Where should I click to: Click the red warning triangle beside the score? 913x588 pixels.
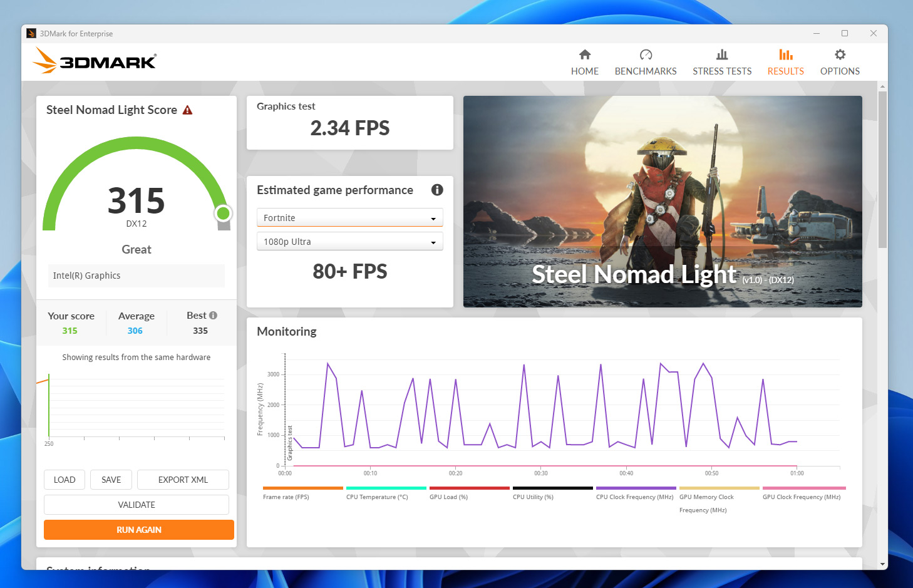(187, 110)
